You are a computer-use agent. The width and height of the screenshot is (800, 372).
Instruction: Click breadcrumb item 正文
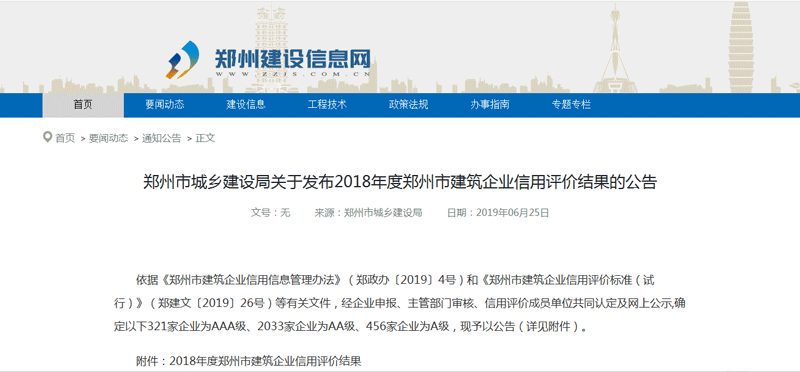205,138
